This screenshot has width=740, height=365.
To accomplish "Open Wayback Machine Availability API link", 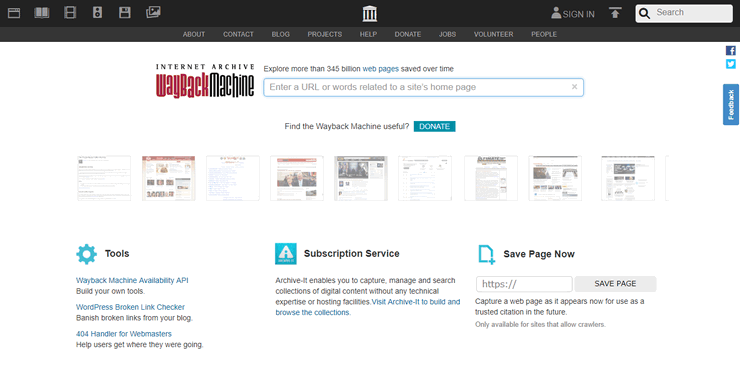I will tap(132, 280).
